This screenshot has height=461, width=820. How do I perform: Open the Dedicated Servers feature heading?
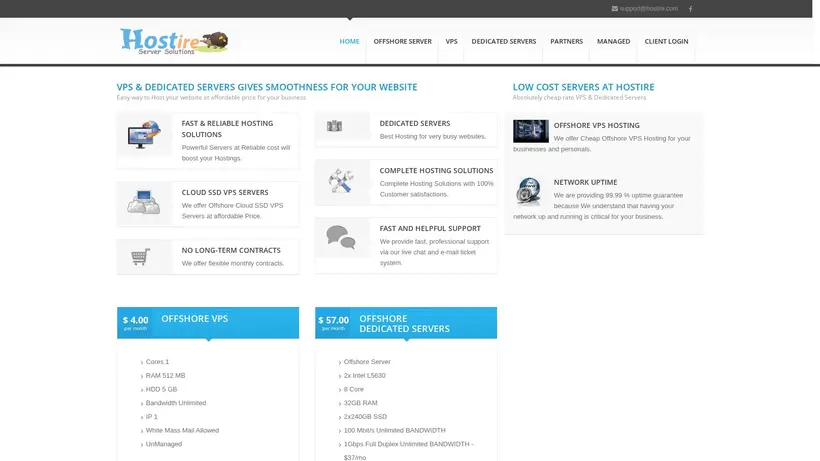tap(415, 123)
